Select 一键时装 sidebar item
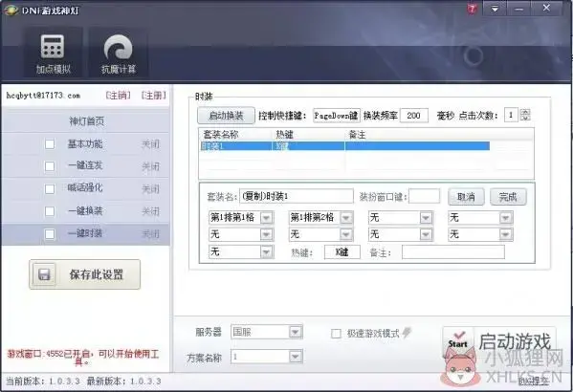 [x=85, y=233]
